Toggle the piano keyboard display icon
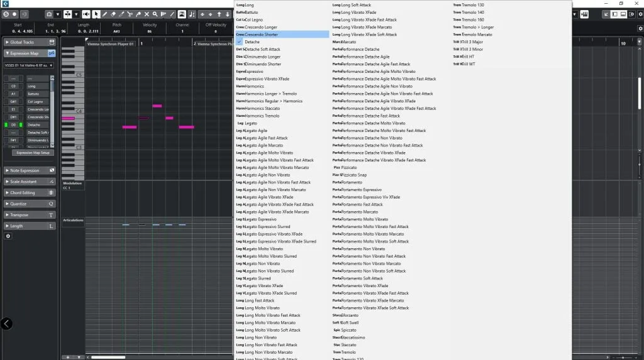Screen dimensions: 644x360 coord(584,14)
